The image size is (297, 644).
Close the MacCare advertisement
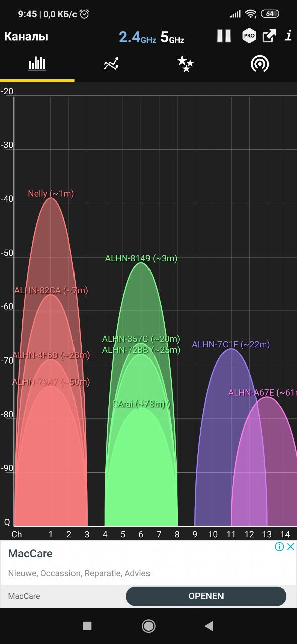point(291,547)
